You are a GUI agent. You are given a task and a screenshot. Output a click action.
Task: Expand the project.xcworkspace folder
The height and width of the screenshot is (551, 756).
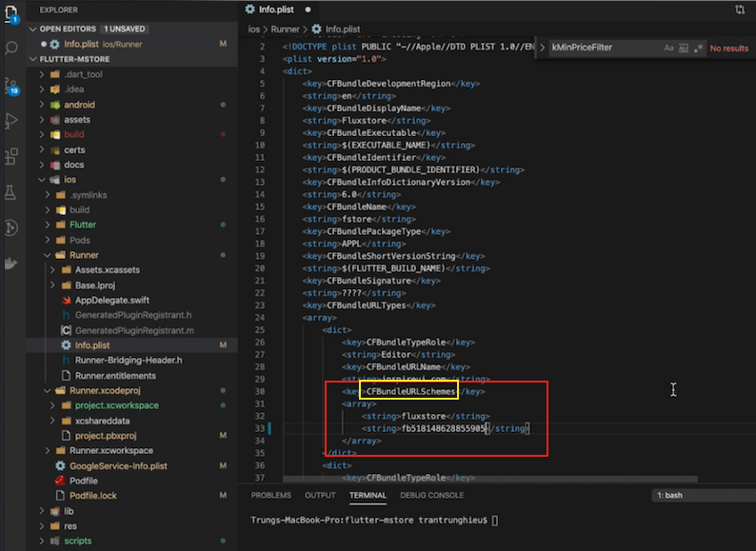[x=52, y=405]
